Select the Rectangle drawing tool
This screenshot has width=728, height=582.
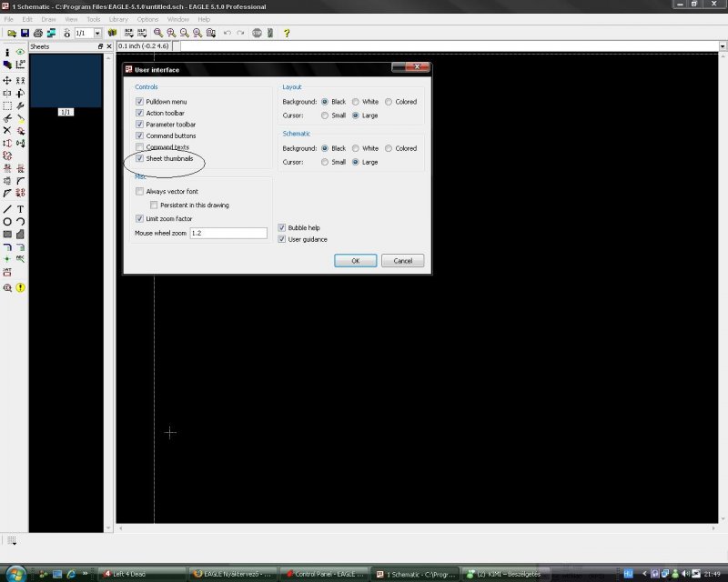pyautogui.click(x=7, y=235)
